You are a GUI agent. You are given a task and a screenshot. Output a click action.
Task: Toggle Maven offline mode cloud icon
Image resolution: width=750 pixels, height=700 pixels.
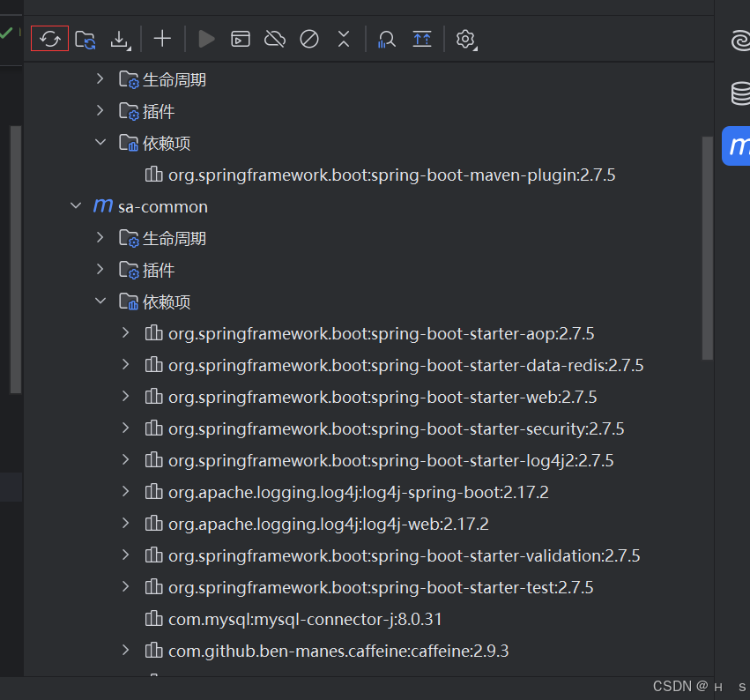(274, 39)
